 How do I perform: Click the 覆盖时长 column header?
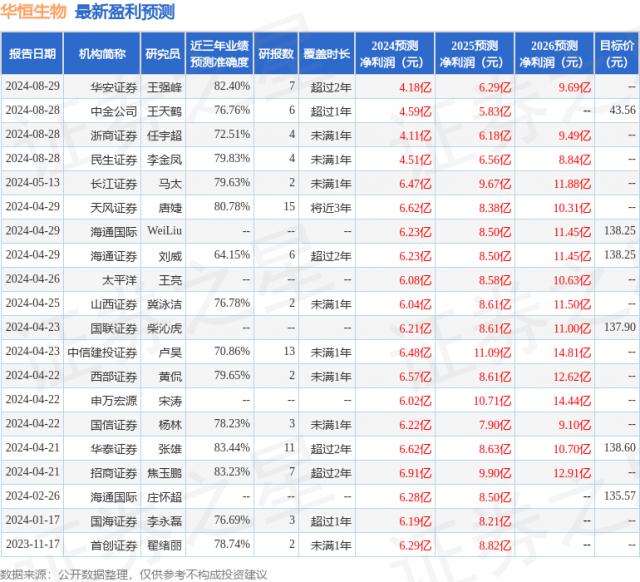click(x=329, y=53)
